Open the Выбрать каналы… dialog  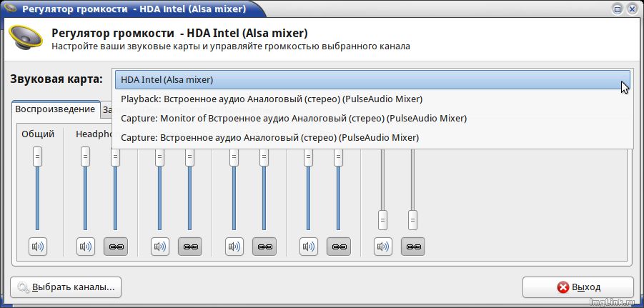[x=66, y=287]
